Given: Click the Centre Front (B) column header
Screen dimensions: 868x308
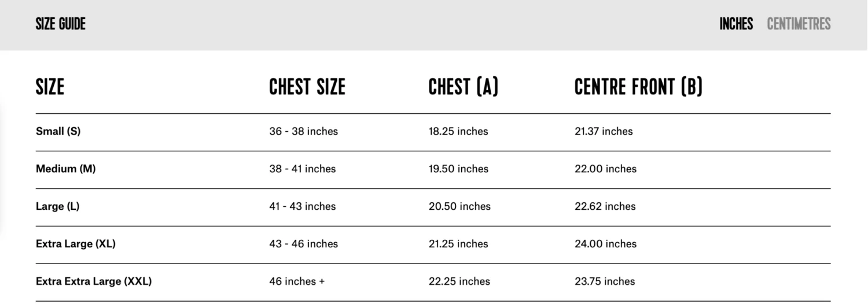Looking at the screenshot, I should [x=638, y=87].
